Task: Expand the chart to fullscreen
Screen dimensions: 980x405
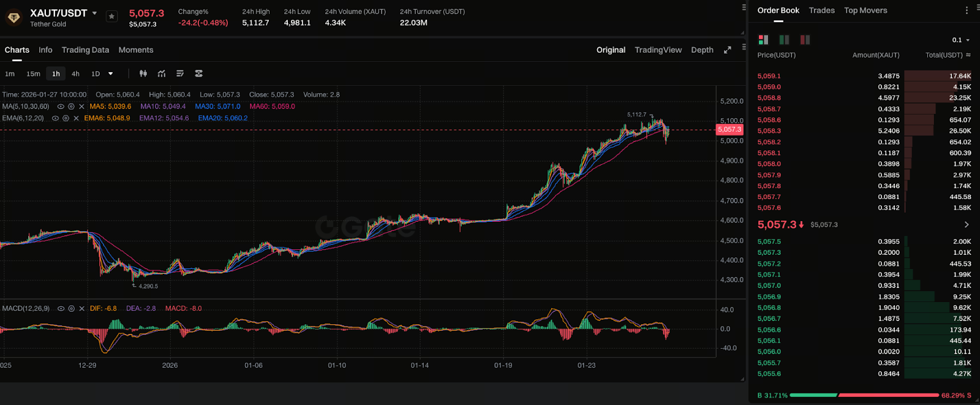Action: pos(728,50)
